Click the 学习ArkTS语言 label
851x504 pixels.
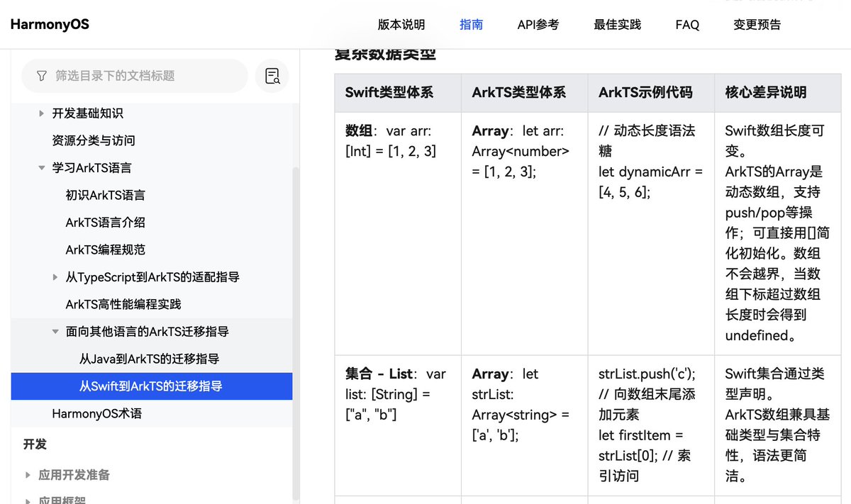click(91, 168)
